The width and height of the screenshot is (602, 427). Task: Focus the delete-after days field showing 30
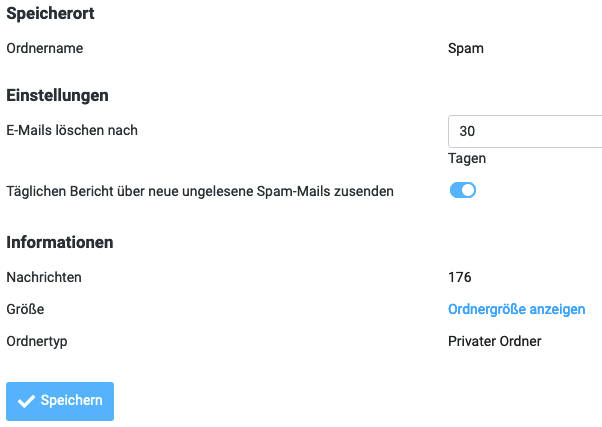(525, 131)
